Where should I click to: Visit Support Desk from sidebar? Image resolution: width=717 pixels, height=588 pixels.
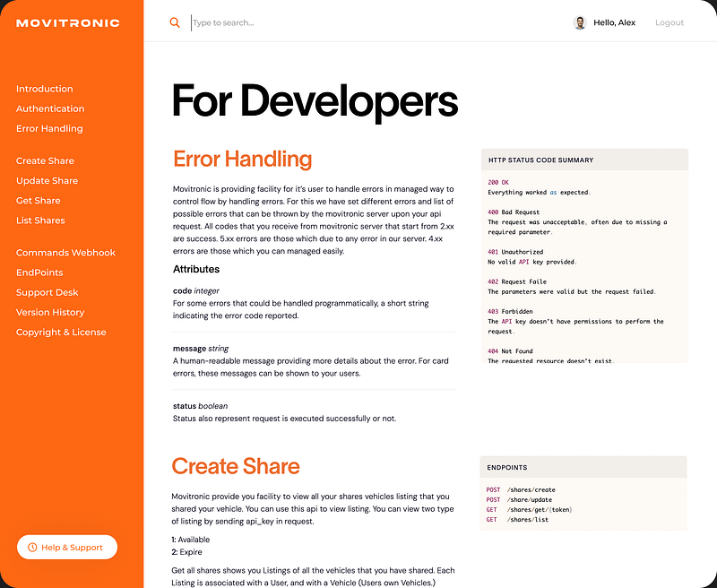(47, 292)
